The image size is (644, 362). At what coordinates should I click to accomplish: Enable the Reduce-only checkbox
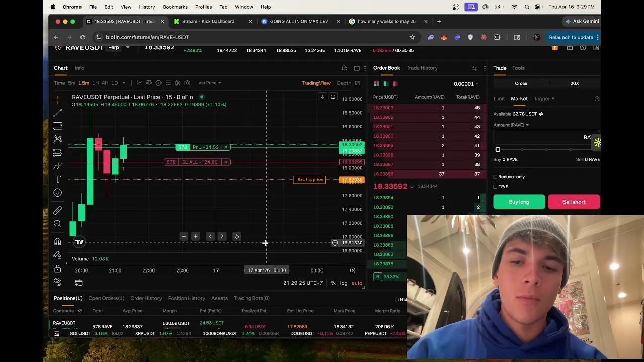(495, 177)
